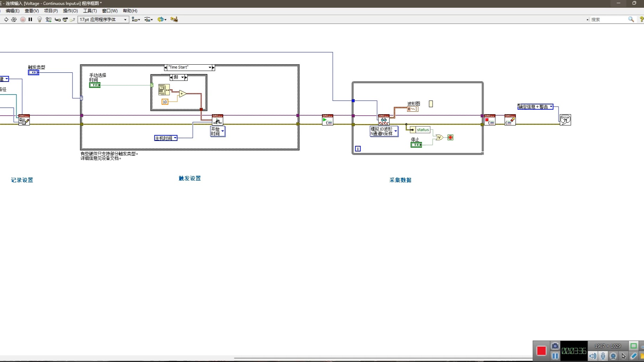The image size is (644, 362).
Task: Open the 查看(V) menu
Action: click(x=32, y=11)
